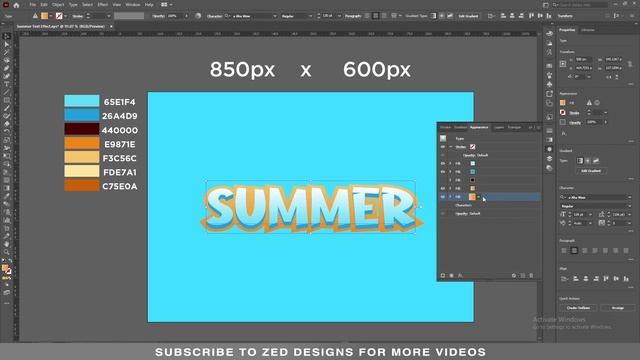640x360 pixels.
Task: Open the orange fill swatch dropdown arrow
Action: (478, 197)
